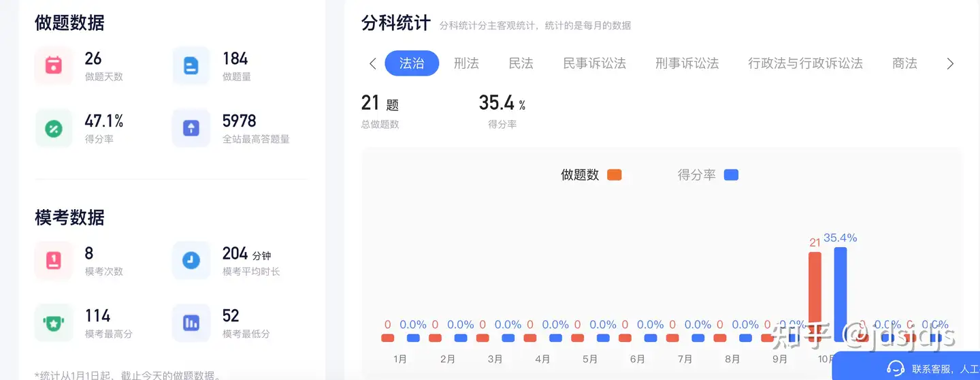Click the bar chart icon for 模考最低分
This screenshot has width=980, height=380.
[191, 323]
